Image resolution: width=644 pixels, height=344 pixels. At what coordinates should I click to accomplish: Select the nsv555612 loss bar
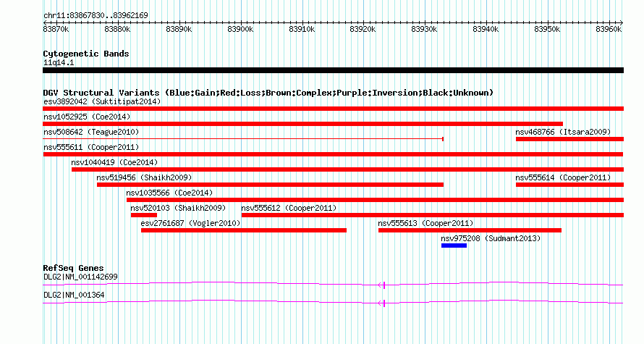coord(433,215)
